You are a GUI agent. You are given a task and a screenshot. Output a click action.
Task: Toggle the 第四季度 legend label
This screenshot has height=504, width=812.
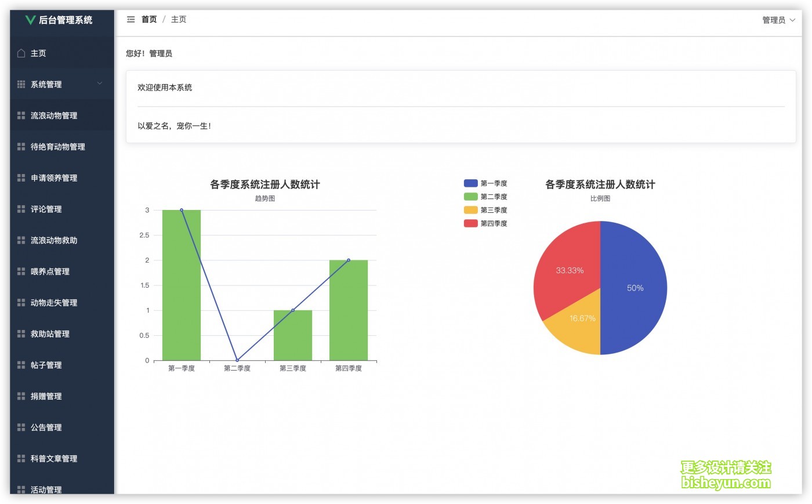(x=494, y=223)
